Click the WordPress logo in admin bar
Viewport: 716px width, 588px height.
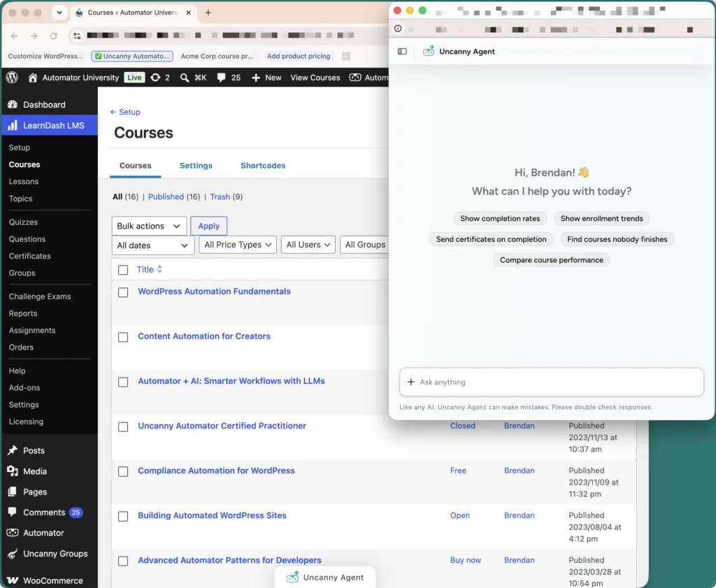click(x=13, y=78)
